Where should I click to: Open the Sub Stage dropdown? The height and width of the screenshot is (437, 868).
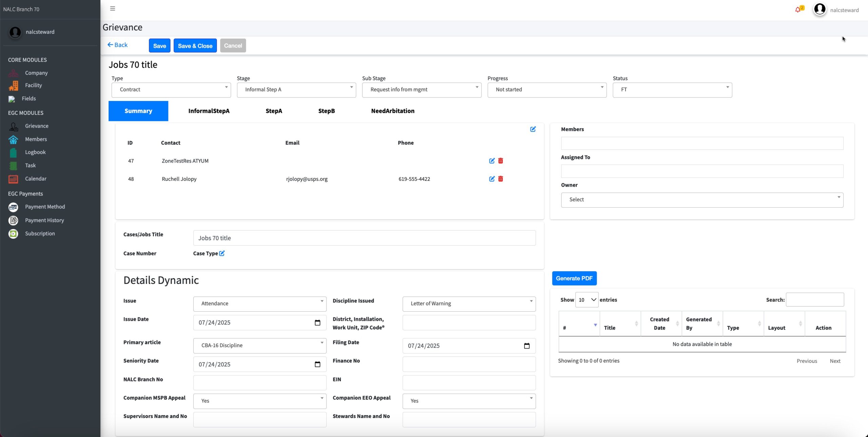[421, 90]
